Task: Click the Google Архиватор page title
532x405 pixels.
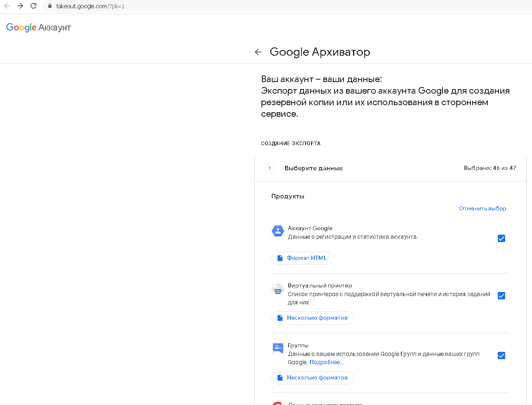Action: click(x=320, y=52)
